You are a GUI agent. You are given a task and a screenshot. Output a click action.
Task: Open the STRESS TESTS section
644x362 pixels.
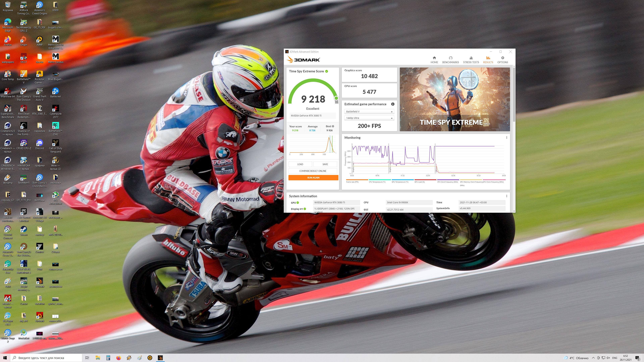click(471, 60)
